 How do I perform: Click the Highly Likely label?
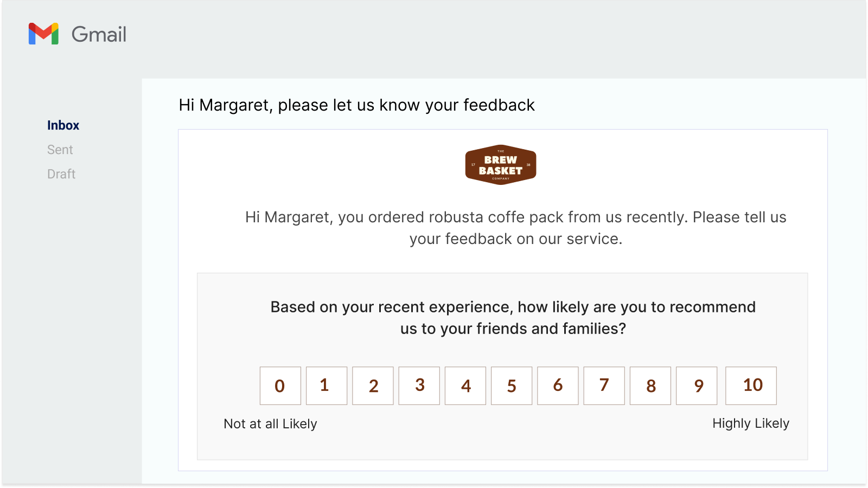[751, 423]
